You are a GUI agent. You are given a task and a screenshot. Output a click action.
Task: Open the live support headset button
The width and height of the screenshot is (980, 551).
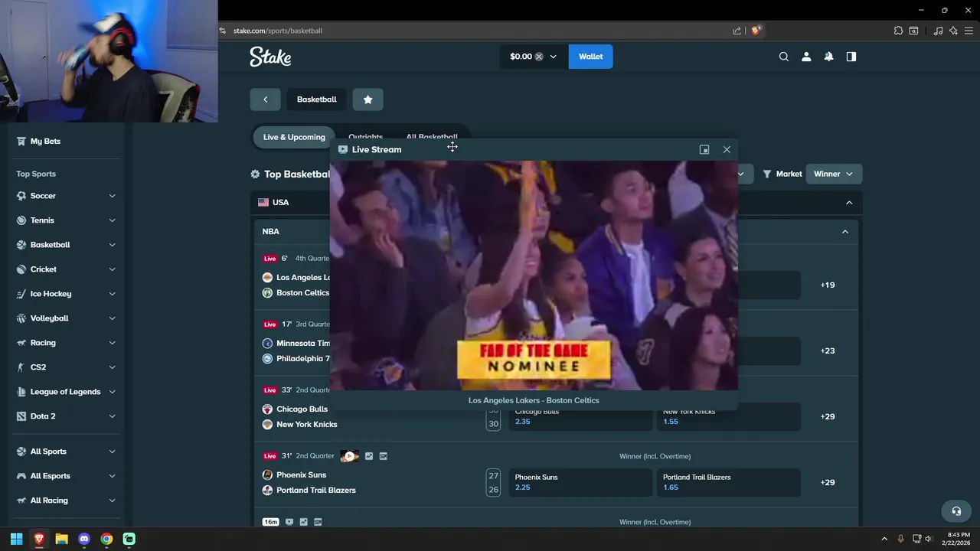pos(956,510)
